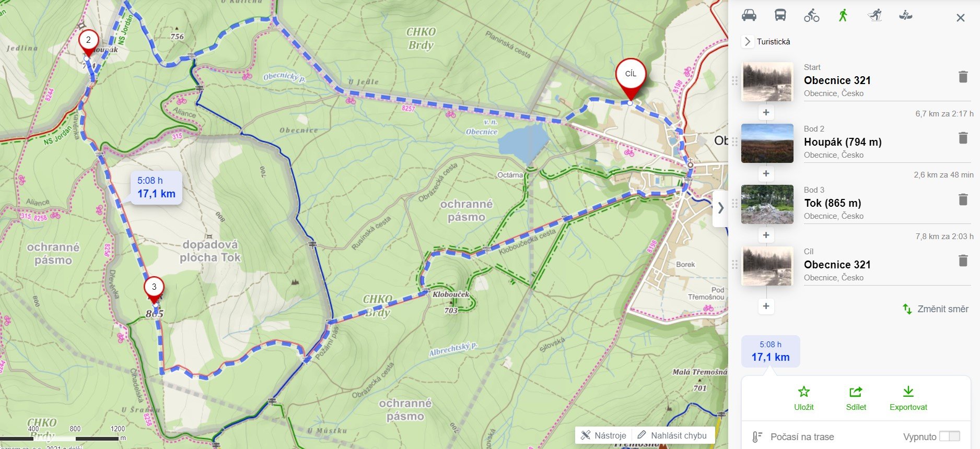Viewport: 980px width, 449px height.
Task: Save route with Uložit star
Action: tap(804, 398)
